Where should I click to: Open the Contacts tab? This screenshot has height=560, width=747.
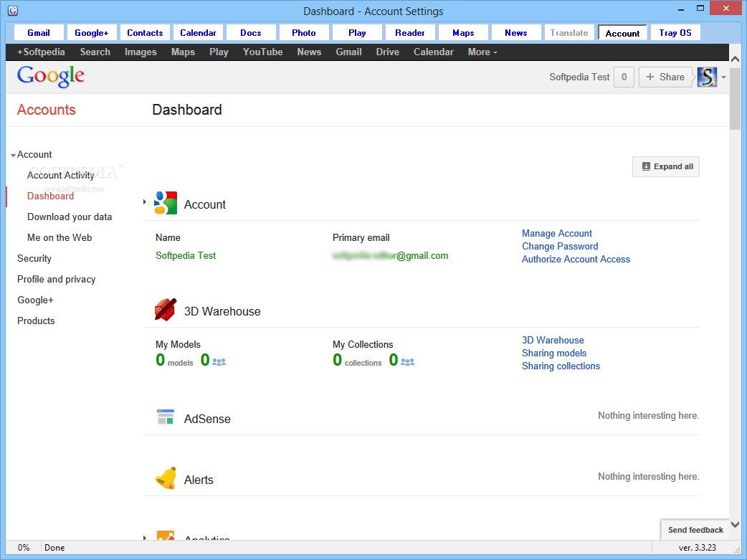tap(145, 33)
